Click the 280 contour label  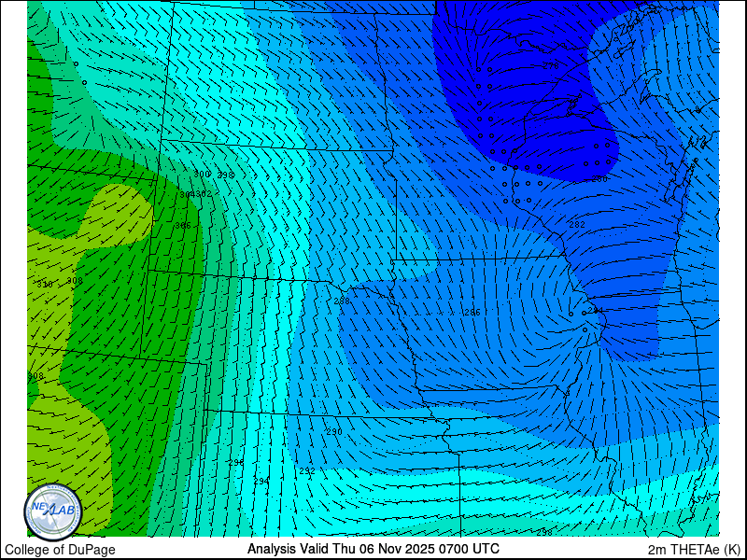pyautogui.click(x=599, y=179)
